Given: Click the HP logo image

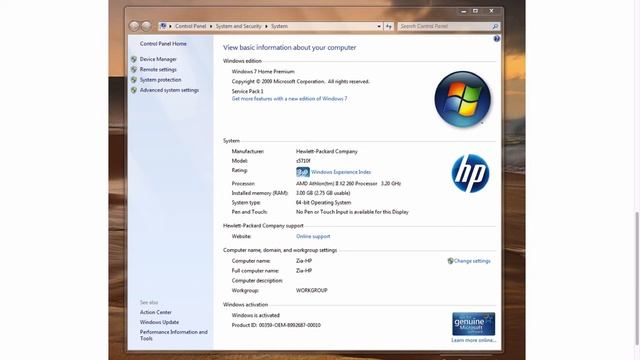Looking at the screenshot, I should 470,173.
